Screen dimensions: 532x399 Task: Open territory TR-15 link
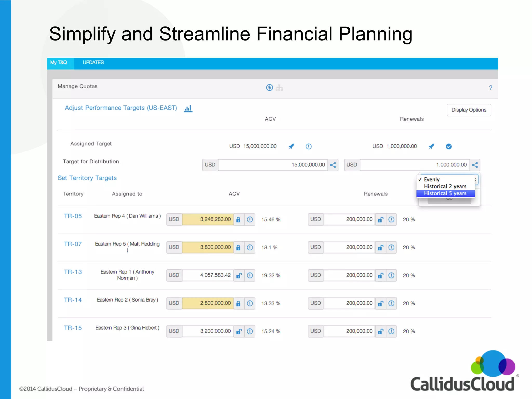(73, 328)
